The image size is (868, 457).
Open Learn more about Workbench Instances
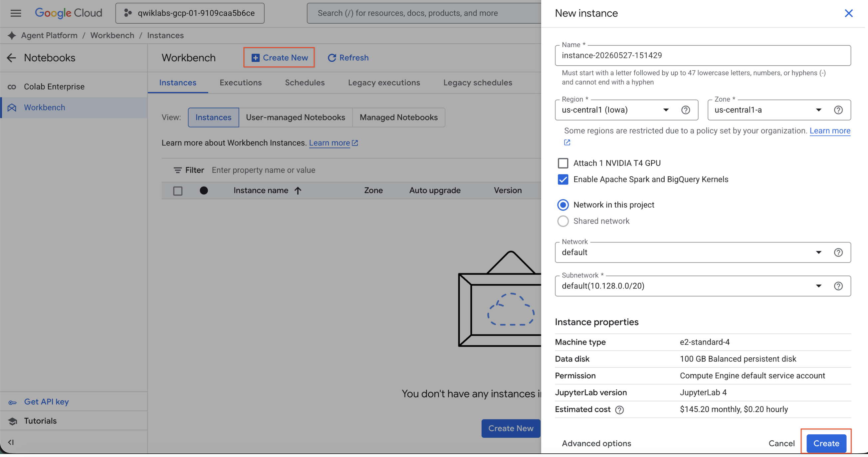333,143
